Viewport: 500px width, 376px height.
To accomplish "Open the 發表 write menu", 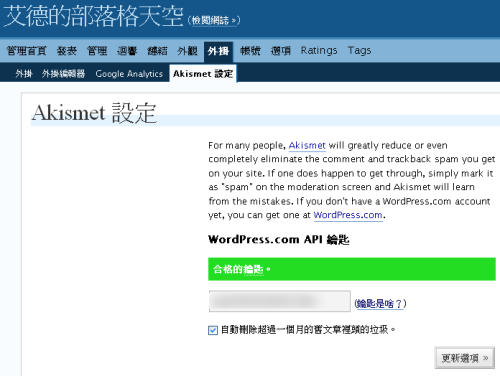I will tap(67, 51).
